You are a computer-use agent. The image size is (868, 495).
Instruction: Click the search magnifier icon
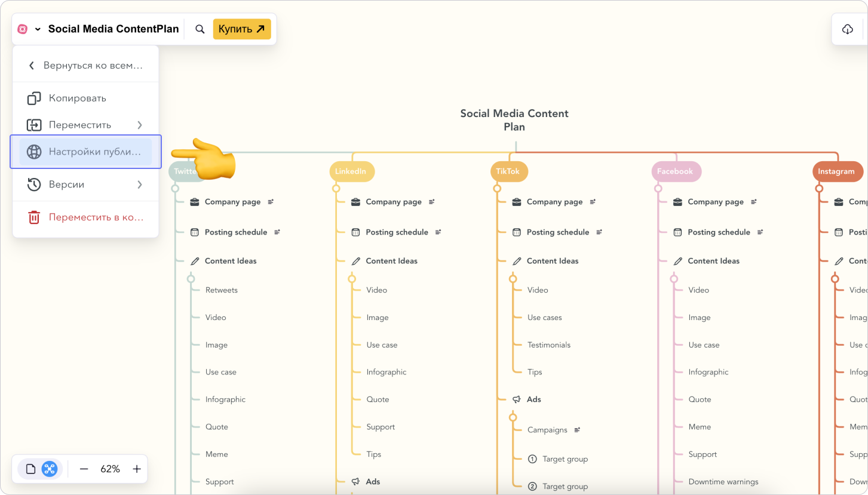(x=200, y=29)
